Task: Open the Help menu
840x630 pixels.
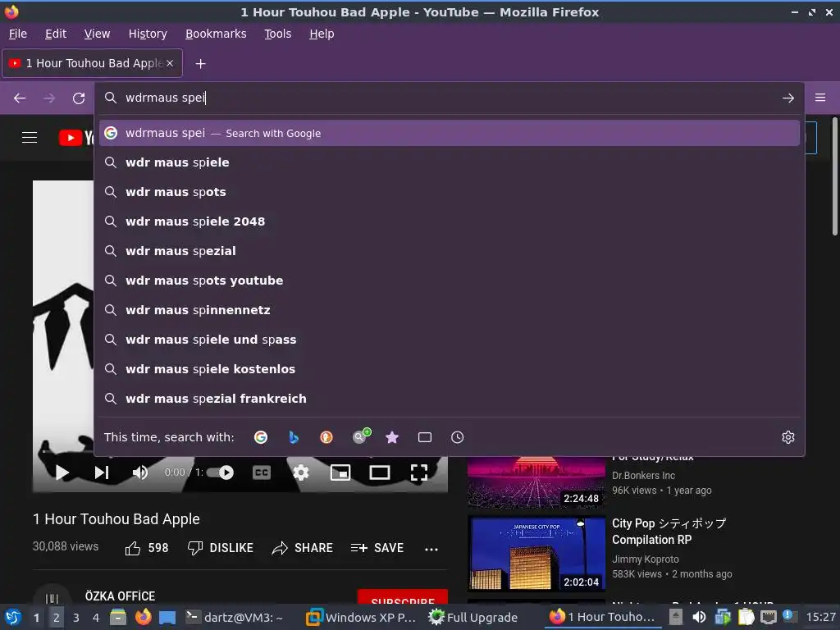Action: click(x=322, y=34)
